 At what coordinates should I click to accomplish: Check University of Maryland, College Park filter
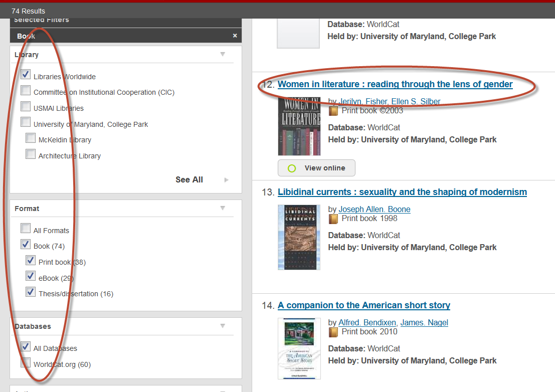tap(26, 122)
